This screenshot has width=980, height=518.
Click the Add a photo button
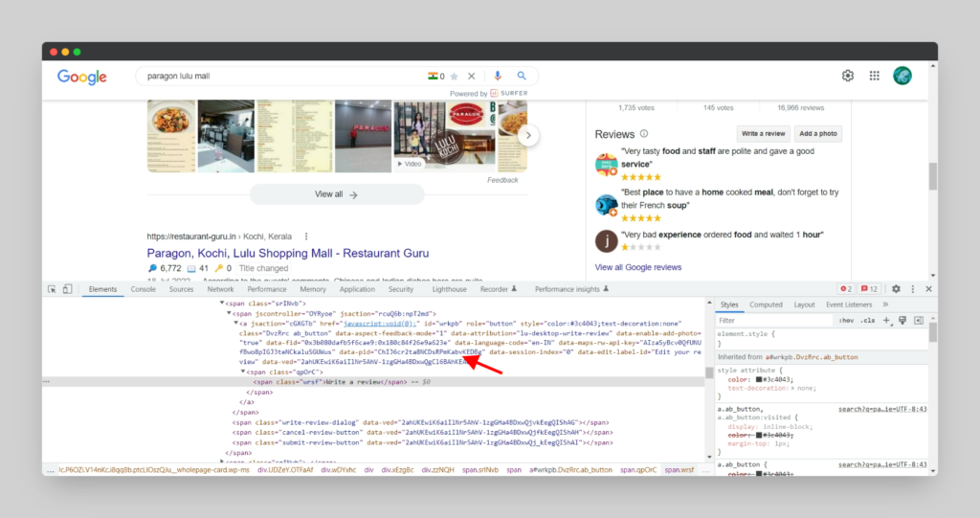pos(818,133)
